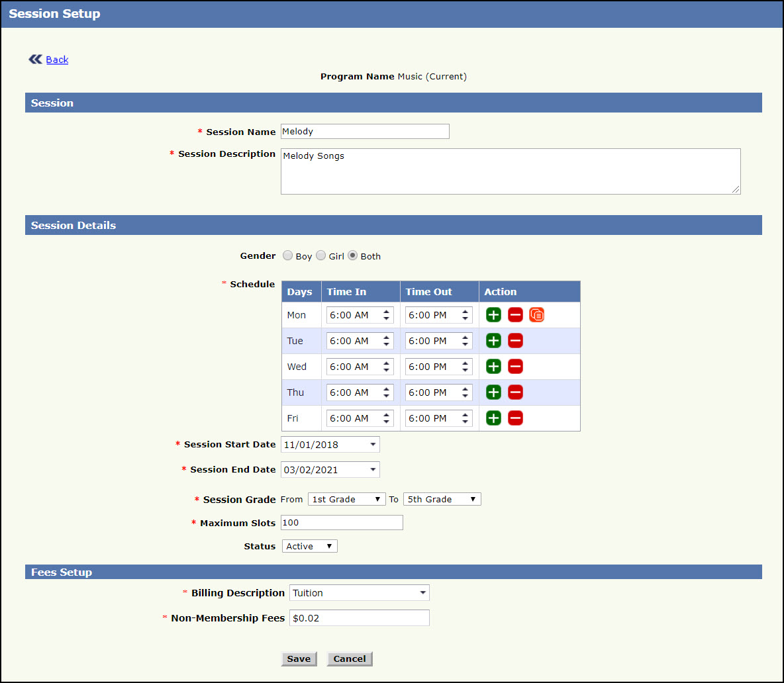Click the Save button
This screenshot has height=683, width=784.
click(x=299, y=659)
